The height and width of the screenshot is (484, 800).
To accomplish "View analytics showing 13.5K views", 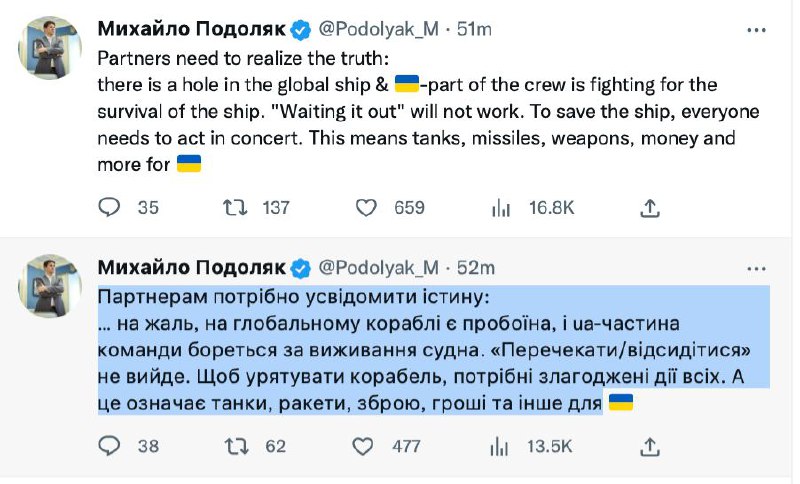I will (x=501, y=445).
